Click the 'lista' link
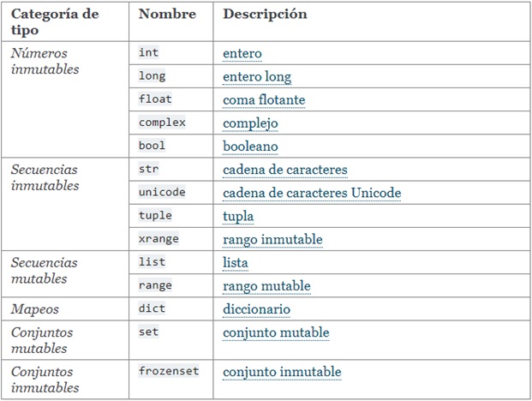Image resolution: width=532 pixels, height=401 pixels. [236, 262]
